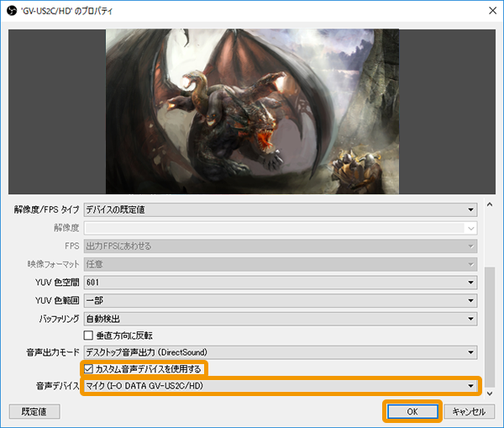Click the 映像フォーマット label
The width and height of the screenshot is (504, 428).
coord(53,264)
